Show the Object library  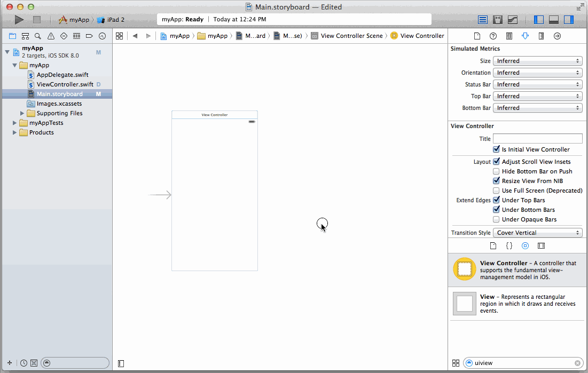point(525,246)
